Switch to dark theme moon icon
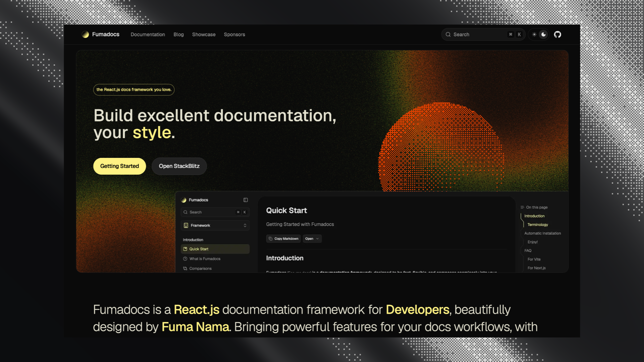Image resolution: width=644 pixels, height=362 pixels. [x=543, y=35]
